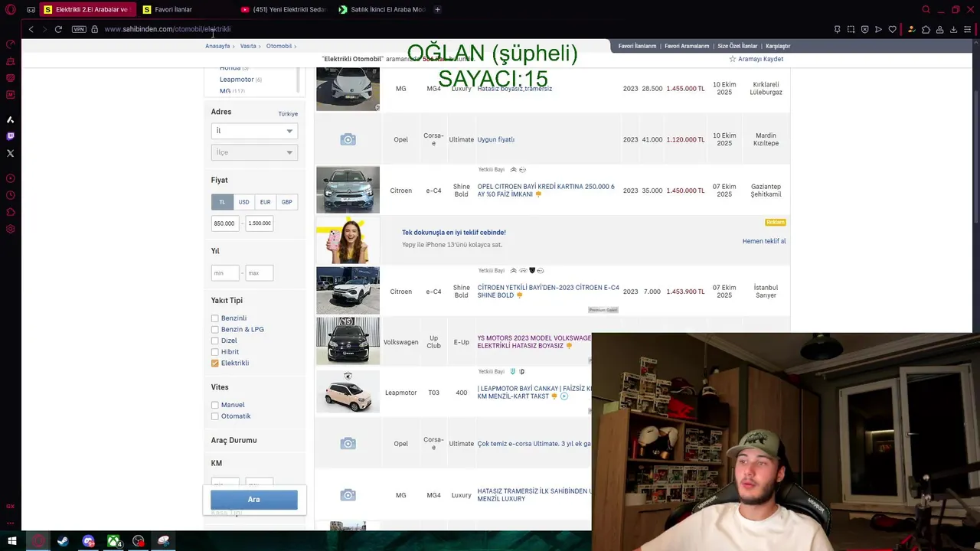The height and width of the screenshot is (551, 980).
Task: Edit minimum price field 850.000
Action: (225, 223)
